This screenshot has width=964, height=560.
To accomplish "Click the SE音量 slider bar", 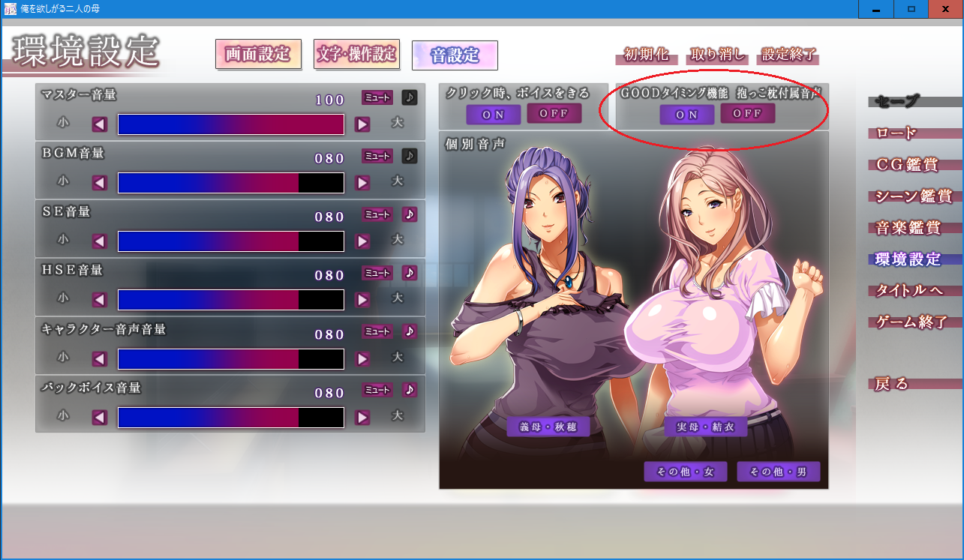I will pyautogui.click(x=231, y=241).
